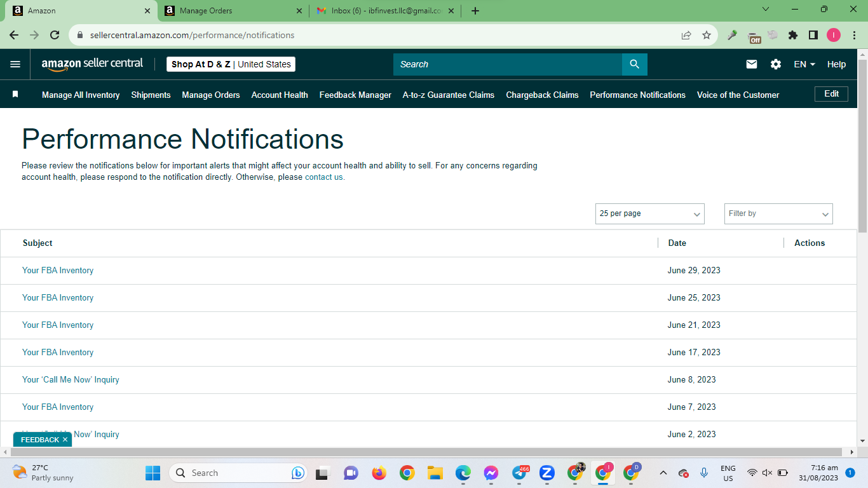Click the extension icon labeled Off

pyautogui.click(x=754, y=37)
